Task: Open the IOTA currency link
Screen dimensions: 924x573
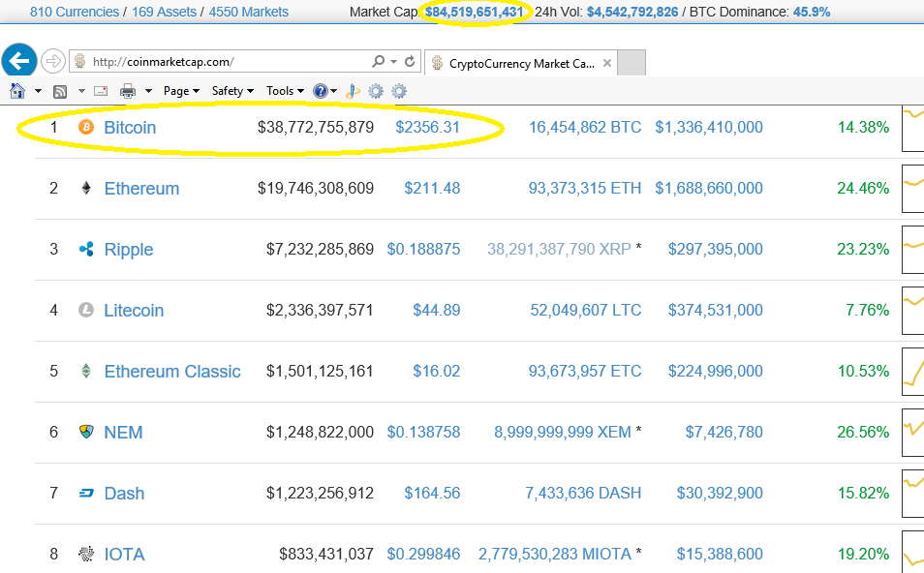Action: (x=124, y=555)
